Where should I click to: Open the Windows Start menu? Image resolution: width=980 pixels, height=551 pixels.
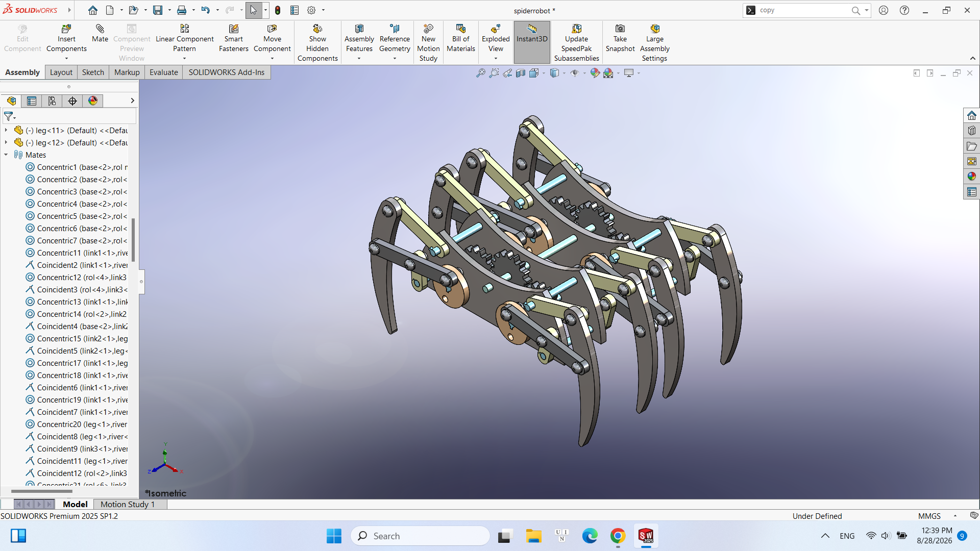tap(334, 536)
